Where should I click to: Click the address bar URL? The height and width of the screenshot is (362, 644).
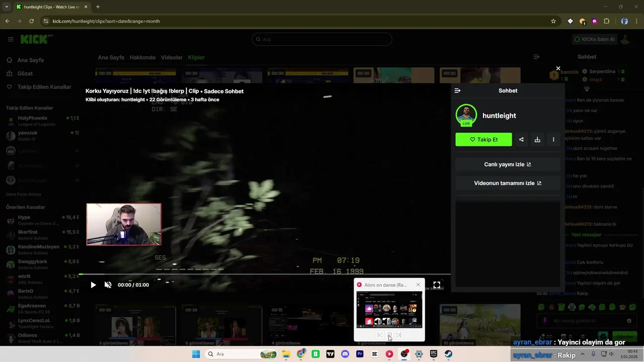(106, 21)
